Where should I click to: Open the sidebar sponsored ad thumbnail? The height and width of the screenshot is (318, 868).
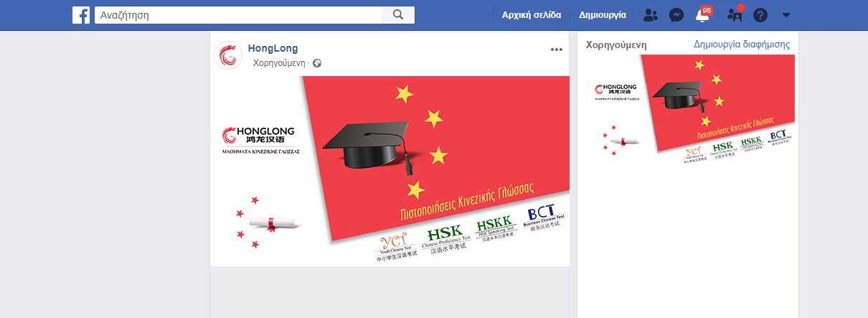tap(688, 111)
